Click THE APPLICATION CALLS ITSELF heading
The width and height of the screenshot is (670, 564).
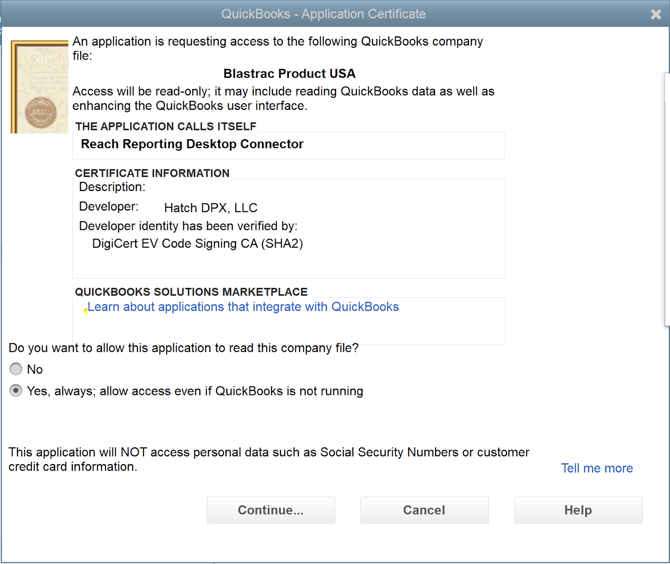coord(166,127)
